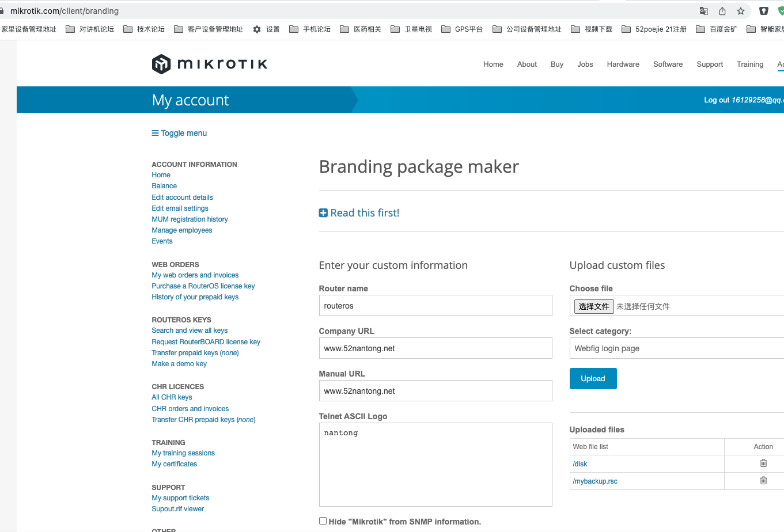Image resolution: width=784 pixels, height=532 pixels.
Task: Open the GPS平台 bookmark folder
Action: point(462,29)
